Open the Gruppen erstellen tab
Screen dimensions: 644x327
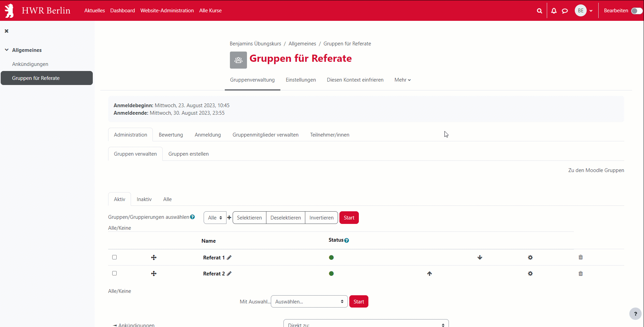[188, 154]
